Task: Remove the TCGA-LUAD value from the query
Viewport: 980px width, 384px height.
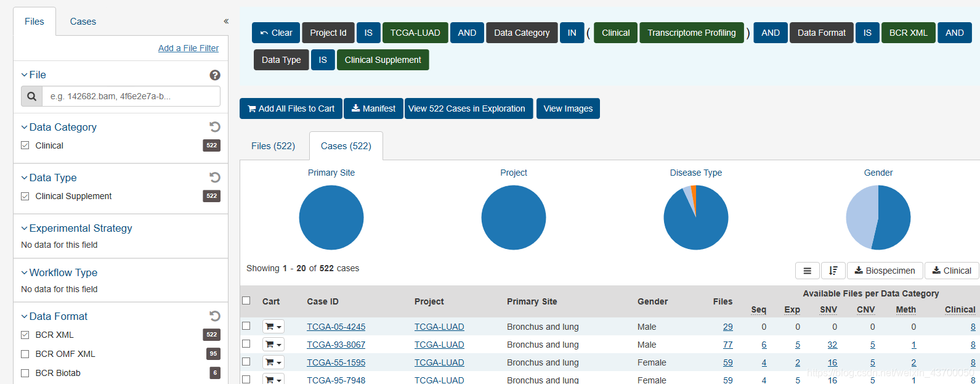Action: [415, 33]
